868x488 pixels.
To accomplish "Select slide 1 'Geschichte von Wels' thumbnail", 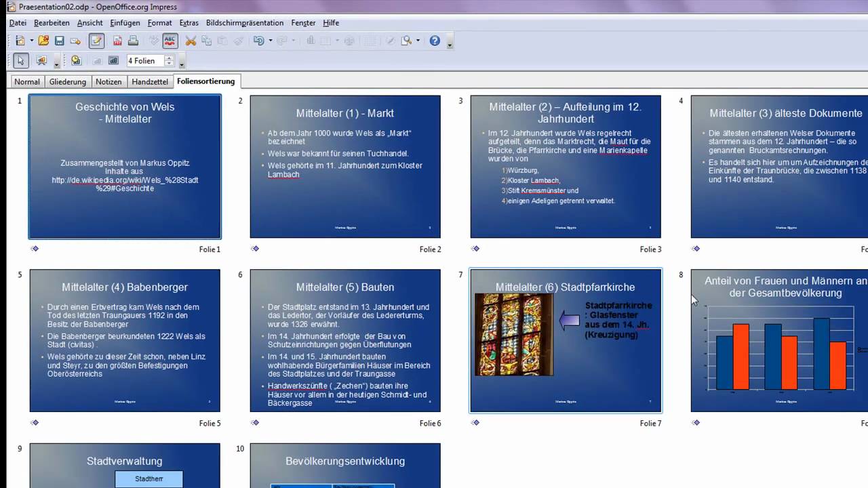I will 125,167.
